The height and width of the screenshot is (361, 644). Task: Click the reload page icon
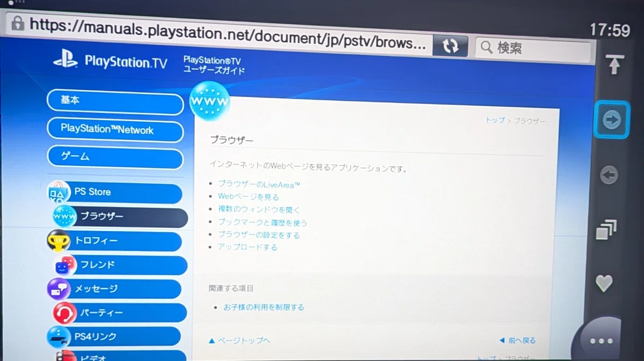pos(450,46)
